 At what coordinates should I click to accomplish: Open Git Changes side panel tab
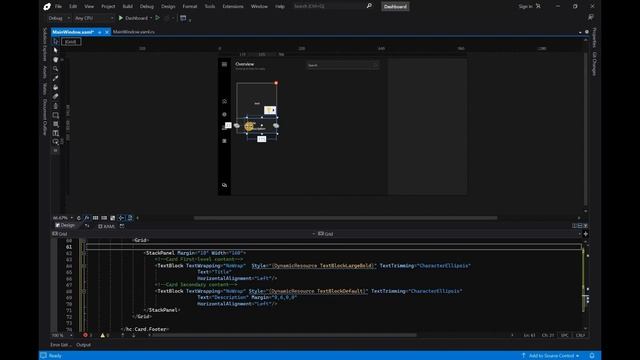click(594, 64)
